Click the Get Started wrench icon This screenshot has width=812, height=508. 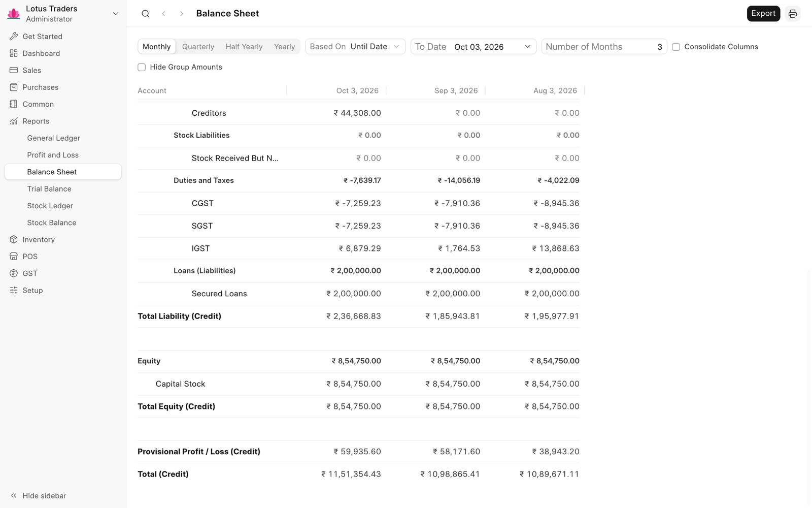[14, 37]
